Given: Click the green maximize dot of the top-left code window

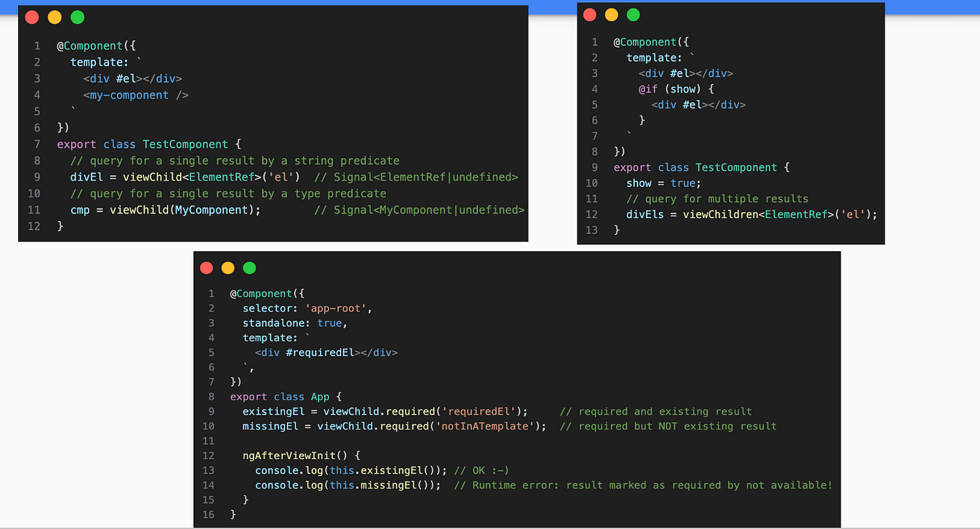Looking at the screenshot, I should pyautogui.click(x=77, y=17).
